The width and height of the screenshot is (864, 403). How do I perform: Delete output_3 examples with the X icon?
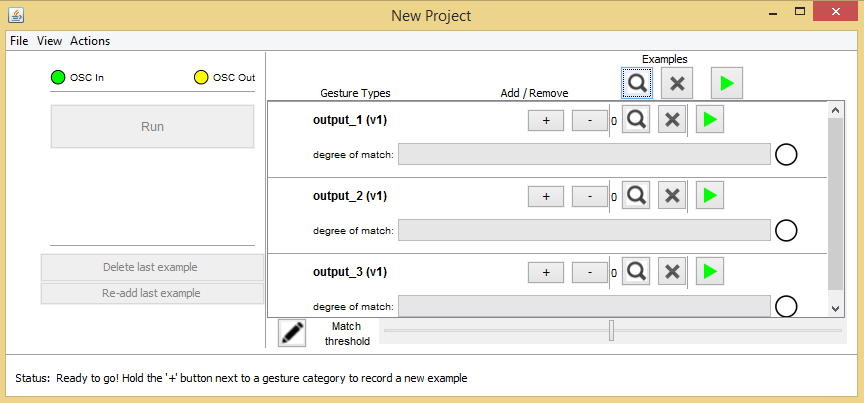point(672,271)
